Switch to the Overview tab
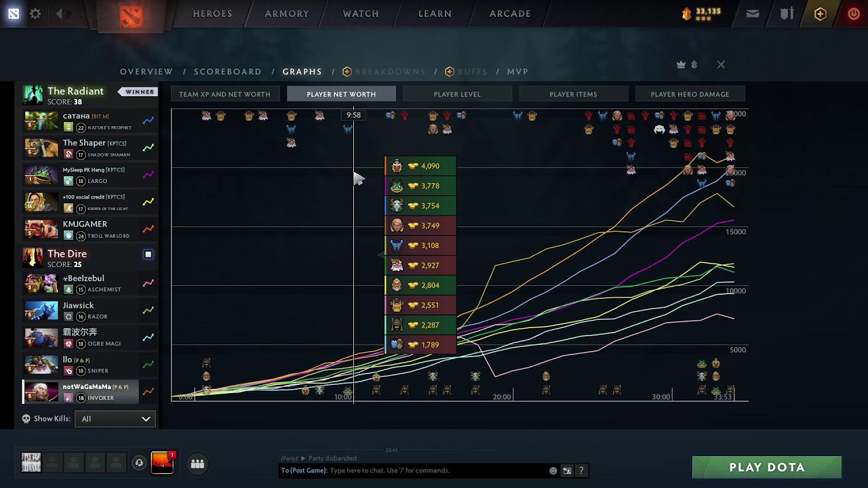Viewport: 868px width, 488px height. (x=146, y=72)
